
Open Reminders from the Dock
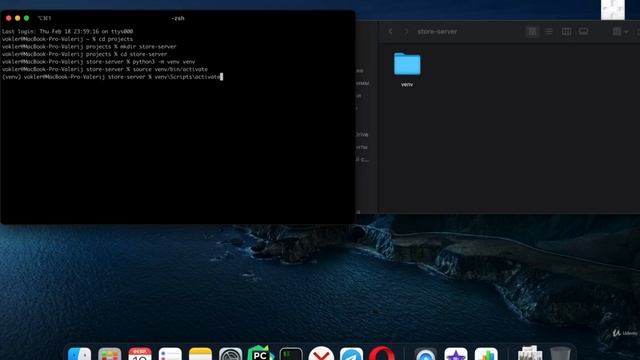[x=170, y=353]
